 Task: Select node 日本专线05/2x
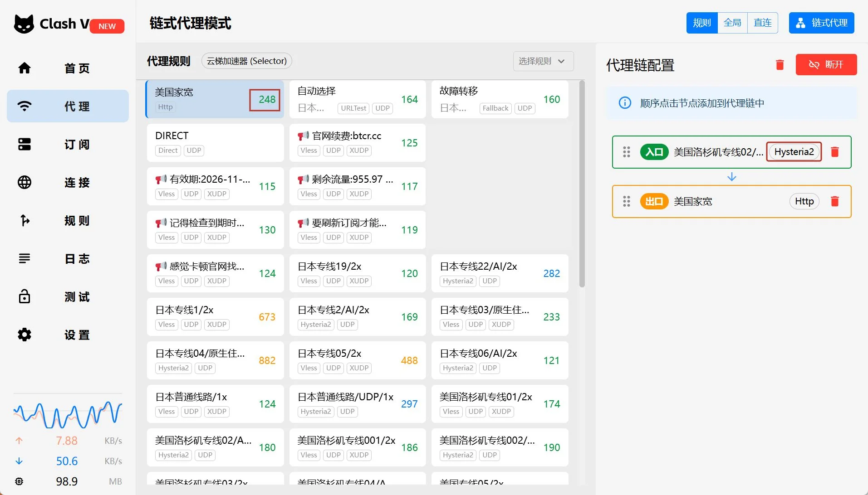pyautogui.click(x=358, y=360)
